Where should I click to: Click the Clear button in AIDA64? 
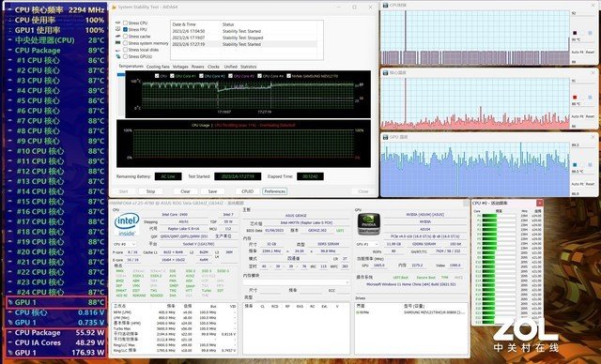click(x=186, y=191)
